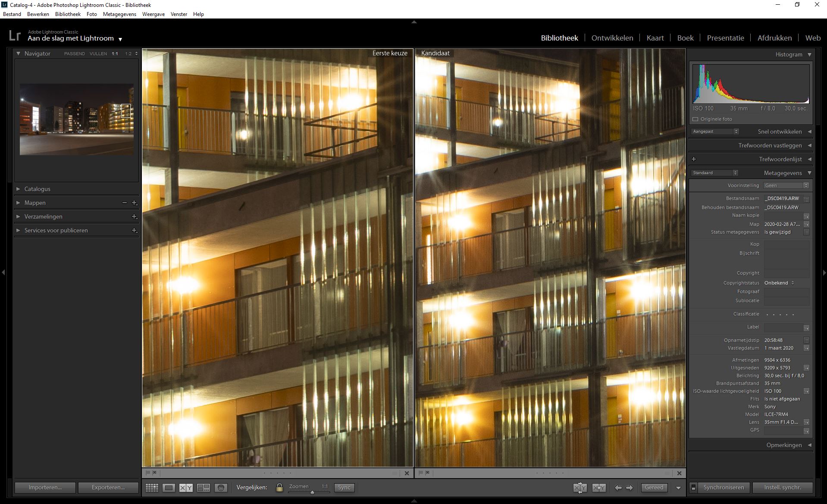Toggle the auto sync switch beside Synchroniseren
The height and width of the screenshot is (504, 827).
(693, 488)
